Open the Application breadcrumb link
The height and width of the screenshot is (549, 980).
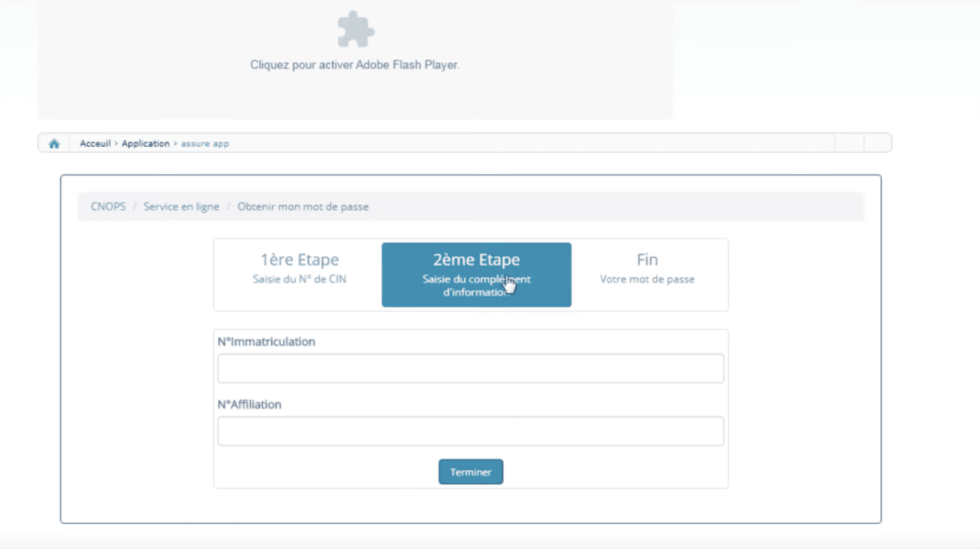coord(145,143)
